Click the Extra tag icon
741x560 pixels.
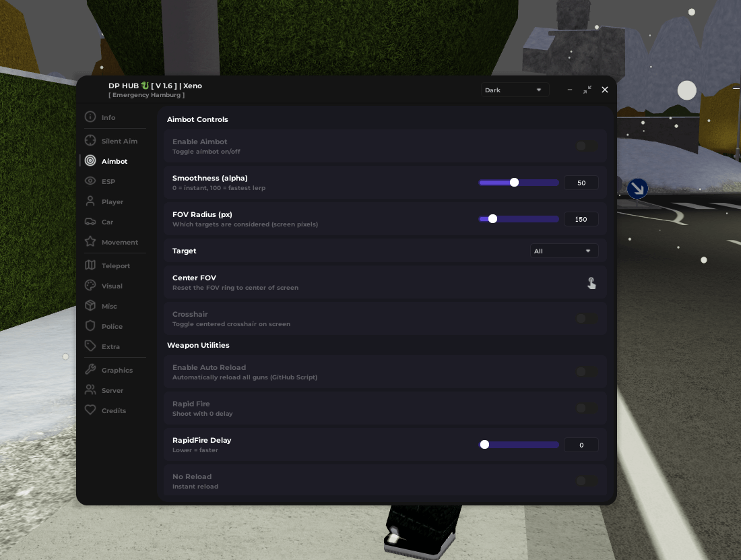(x=90, y=346)
